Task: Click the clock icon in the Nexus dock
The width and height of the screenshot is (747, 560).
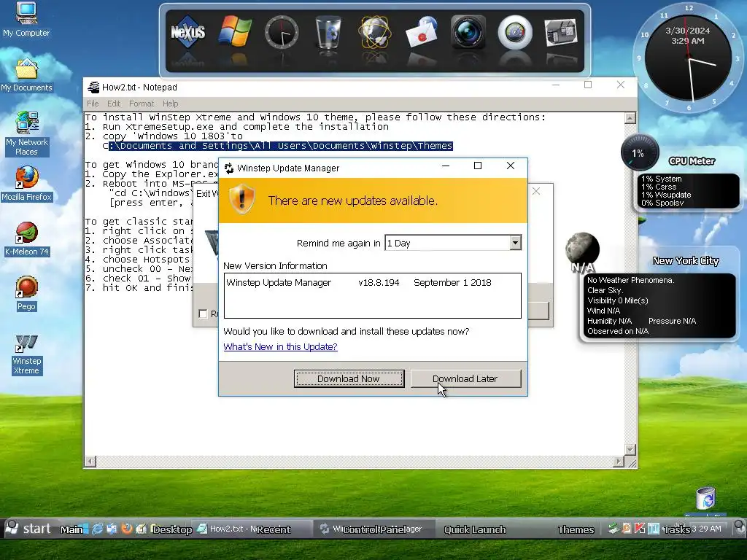Action: coord(282,32)
